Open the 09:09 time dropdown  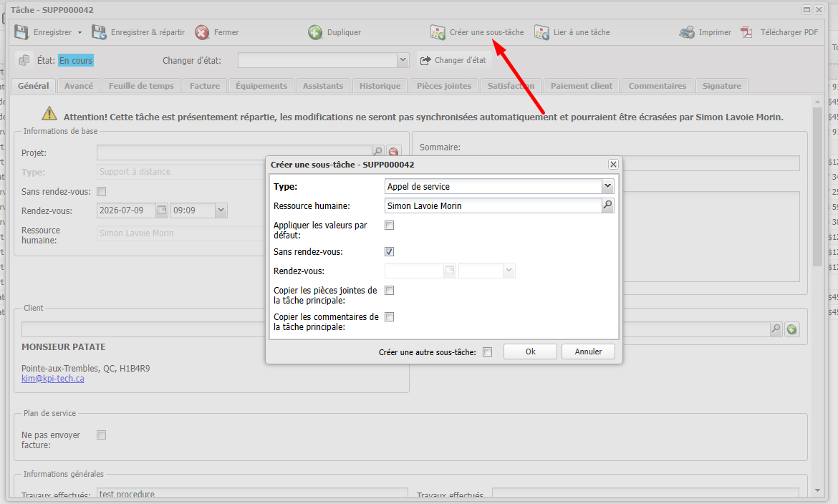pos(221,210)
